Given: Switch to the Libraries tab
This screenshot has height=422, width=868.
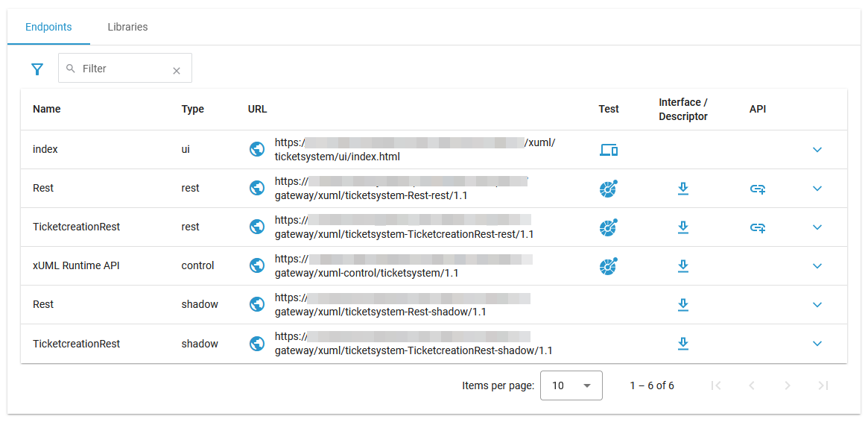Looking at the screenshot, I should tap(127, 27).
